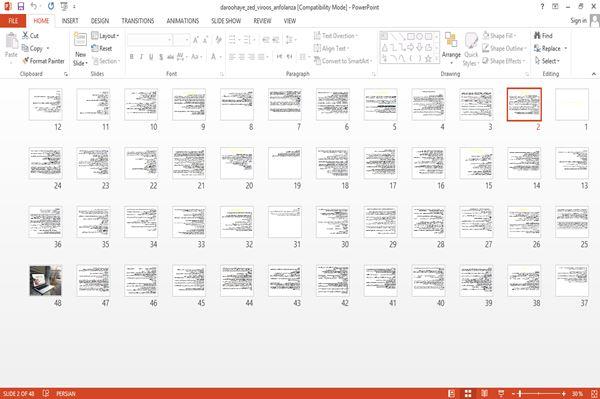The height and width of the screenshot is (399, 600).
Task: Switch to the INSERT tab
Action: click(x=70, y=21)
